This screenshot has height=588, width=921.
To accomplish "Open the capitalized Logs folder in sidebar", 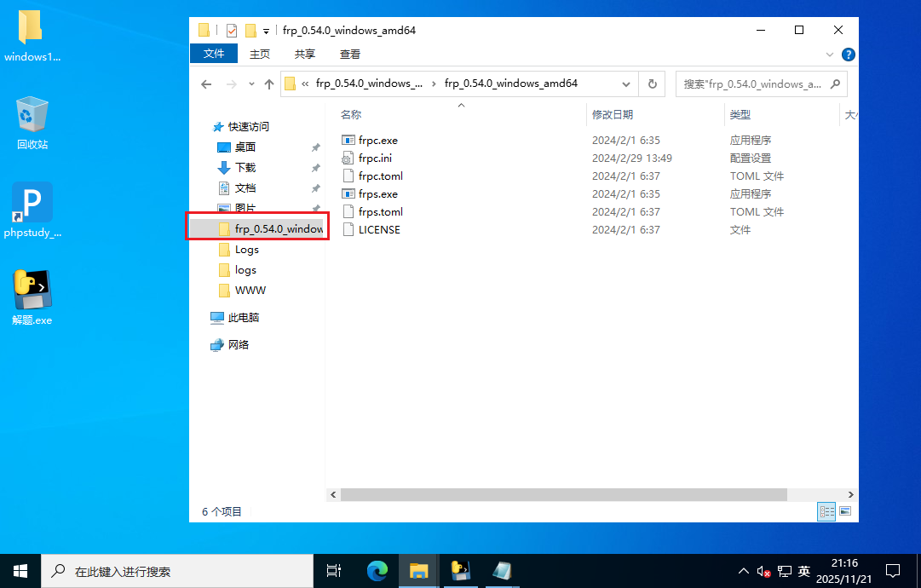I will (x=239, y=250).
